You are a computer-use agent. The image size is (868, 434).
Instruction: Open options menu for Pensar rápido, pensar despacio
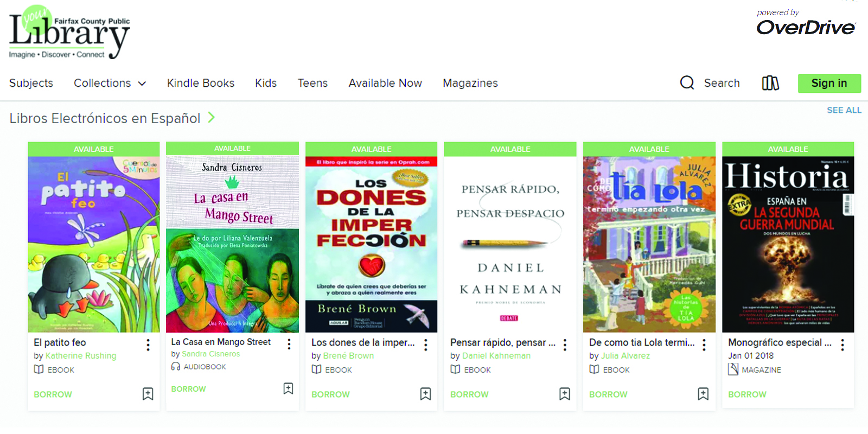pos(565,345)
